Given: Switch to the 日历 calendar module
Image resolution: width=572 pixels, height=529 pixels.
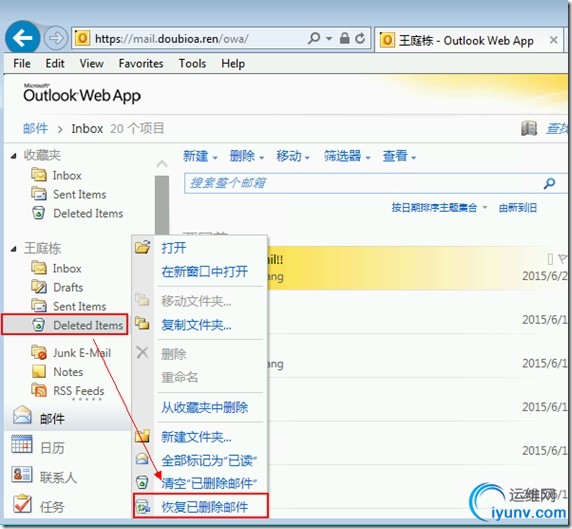Looking at the screenshot, I should pyautogui.click(x=52, y=448).
